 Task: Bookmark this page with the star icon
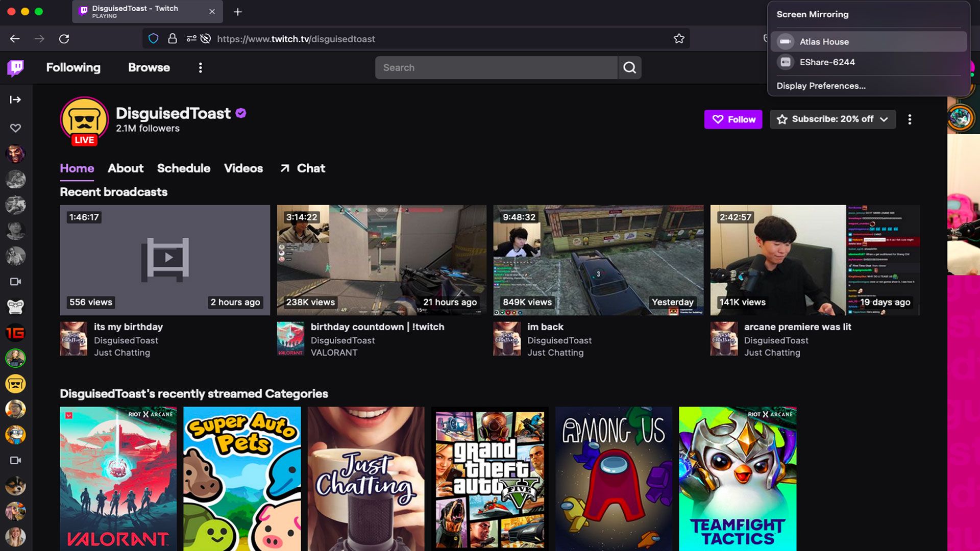click(x=678, y=39)
